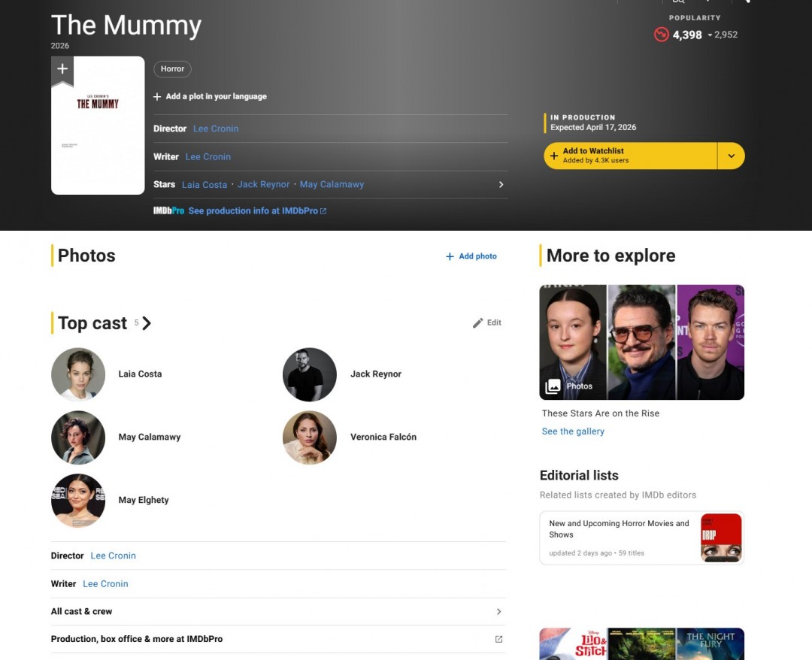
Task: Click the external link icon on IMDbPro production row
Action: click(498, 639)
